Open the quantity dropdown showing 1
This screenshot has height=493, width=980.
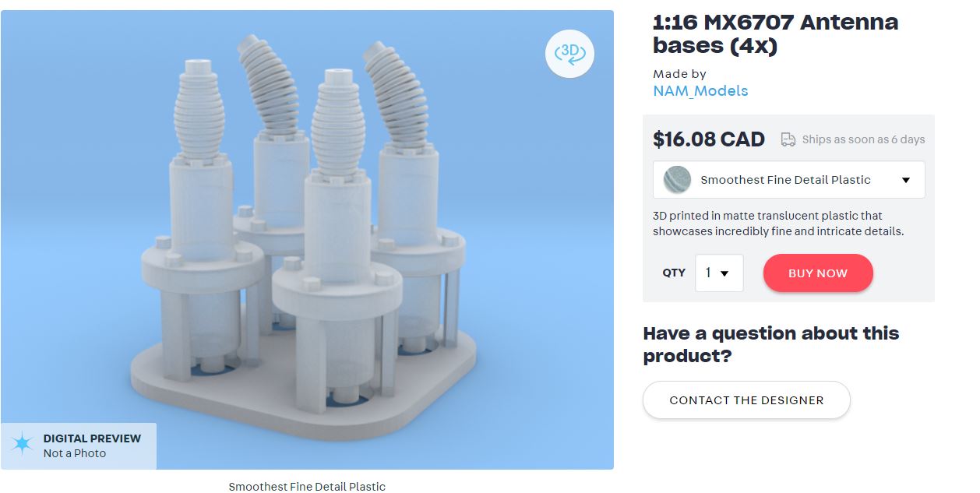719,273
